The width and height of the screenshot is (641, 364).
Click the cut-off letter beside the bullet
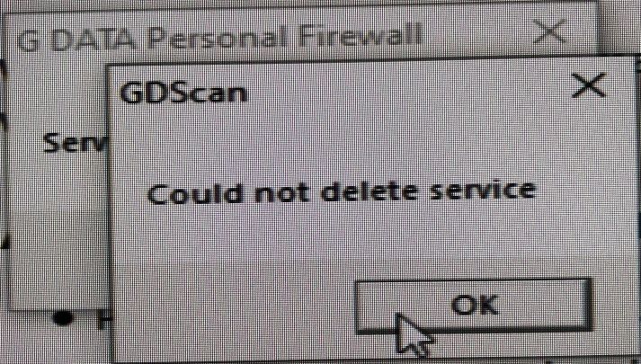(102, 320)
